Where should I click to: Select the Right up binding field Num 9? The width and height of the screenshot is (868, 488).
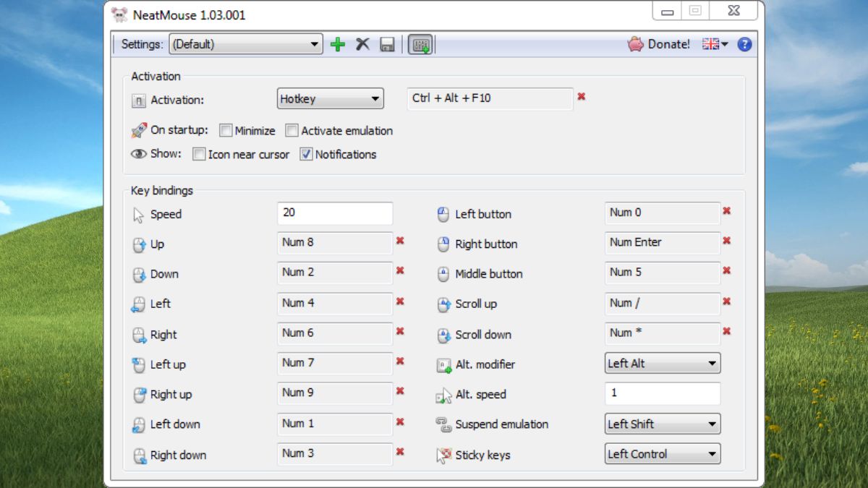coord(335,393)
